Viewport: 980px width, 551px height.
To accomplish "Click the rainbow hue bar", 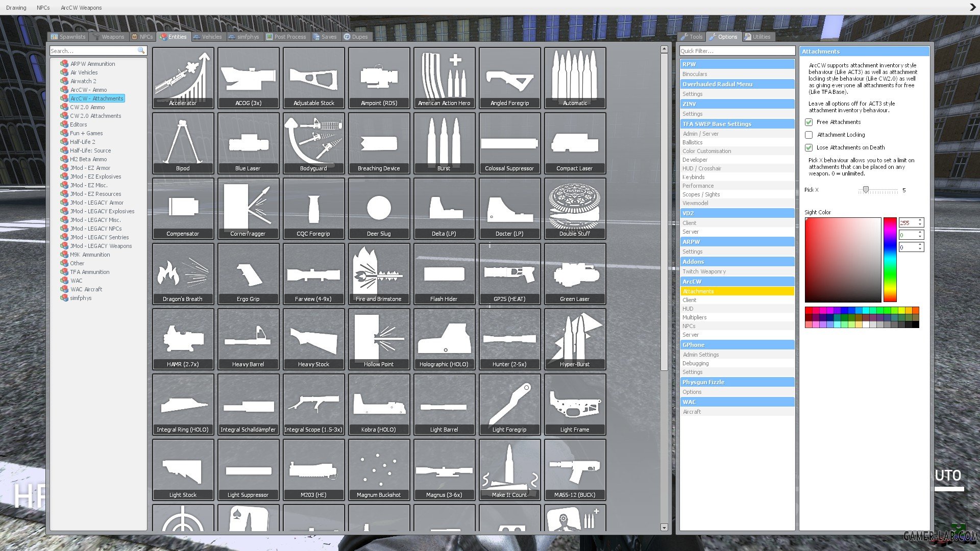I will coord(890,260).
